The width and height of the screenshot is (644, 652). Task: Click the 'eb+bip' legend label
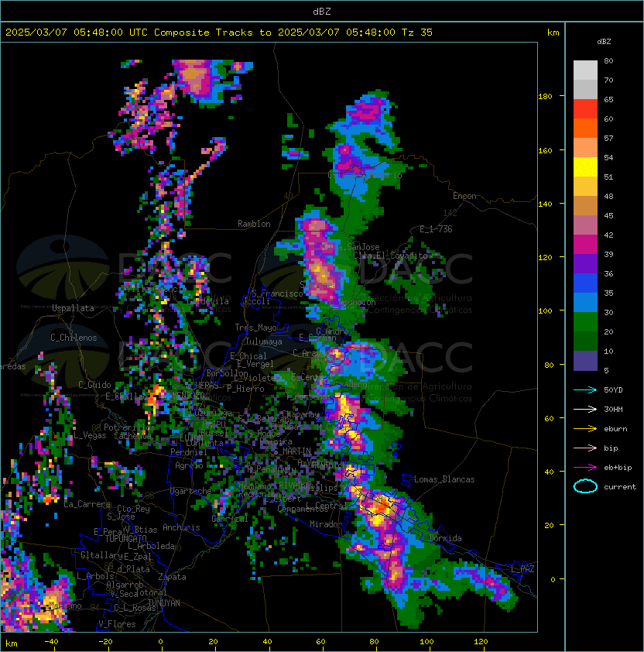618,468
